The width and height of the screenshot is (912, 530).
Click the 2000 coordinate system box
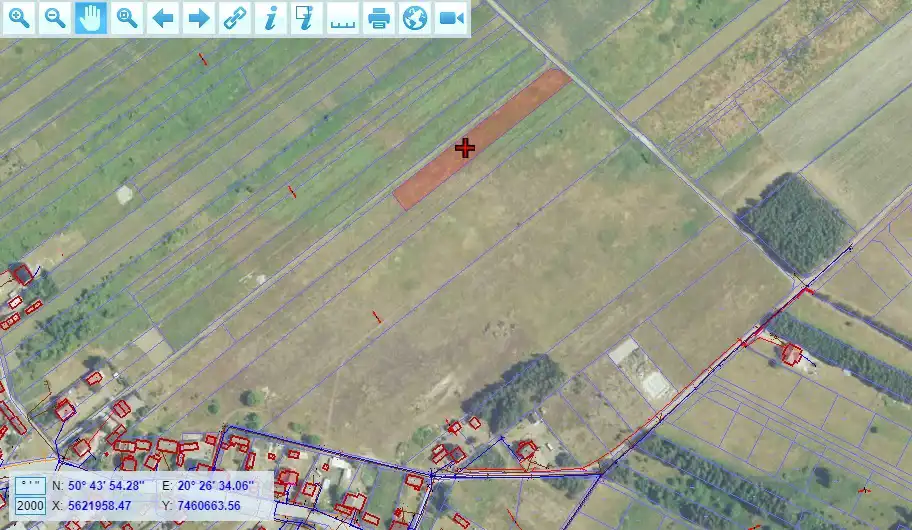pos(30,506)
